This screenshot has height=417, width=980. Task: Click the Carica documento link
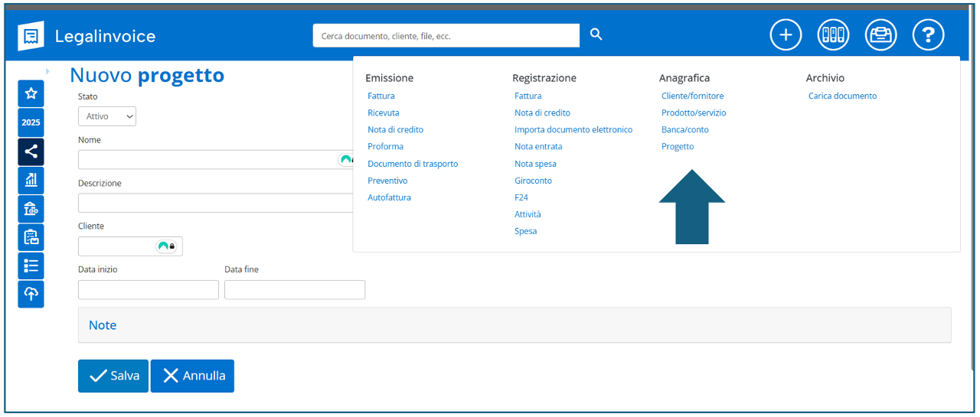[x=842, y=96]
